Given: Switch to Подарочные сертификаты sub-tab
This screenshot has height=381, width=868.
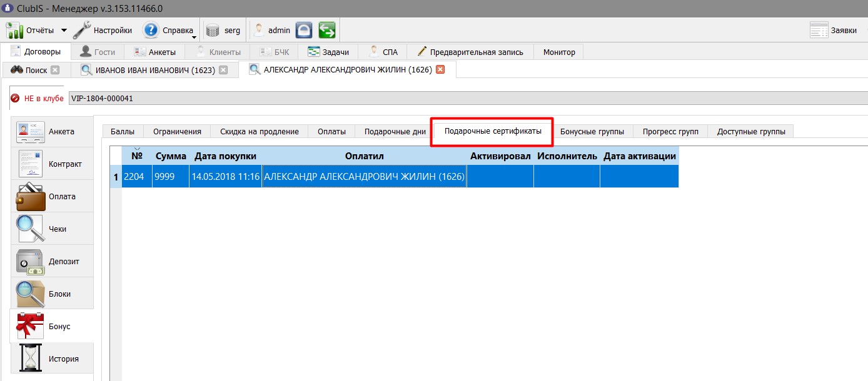Looking at the screenshot, I should (x=493, y=131).
